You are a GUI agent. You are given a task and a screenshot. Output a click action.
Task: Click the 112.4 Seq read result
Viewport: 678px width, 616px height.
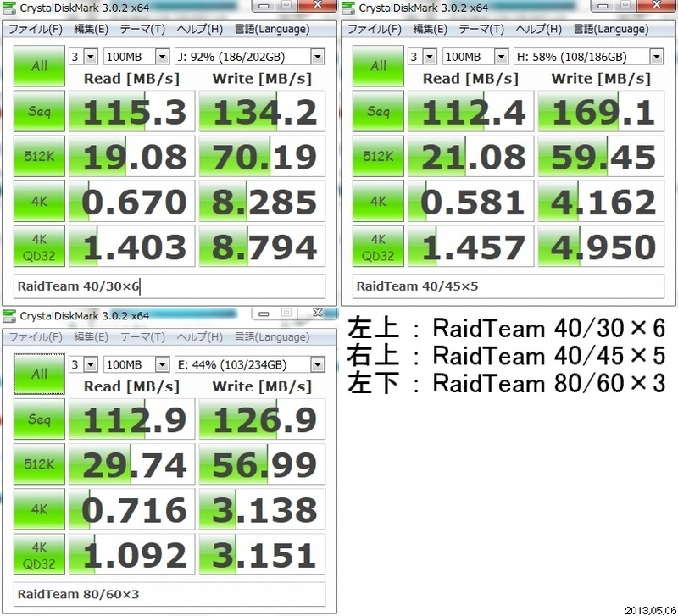pos(471,111)
